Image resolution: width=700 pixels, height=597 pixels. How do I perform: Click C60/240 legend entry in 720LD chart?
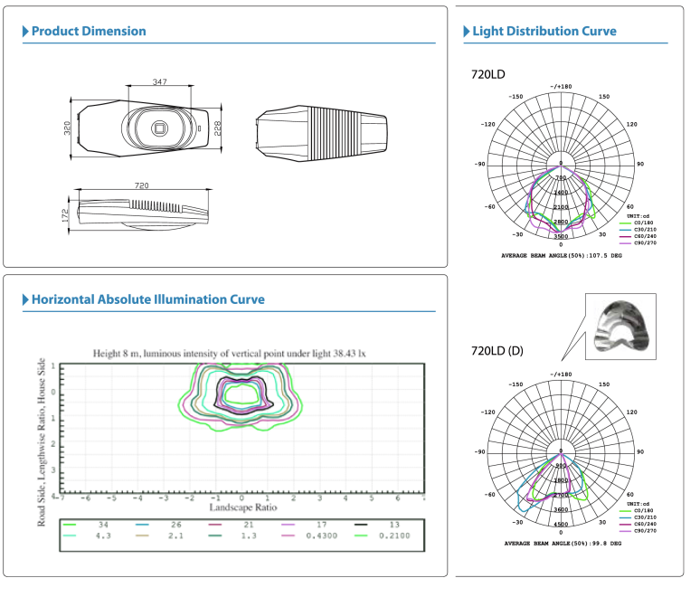tap(638, 236)
